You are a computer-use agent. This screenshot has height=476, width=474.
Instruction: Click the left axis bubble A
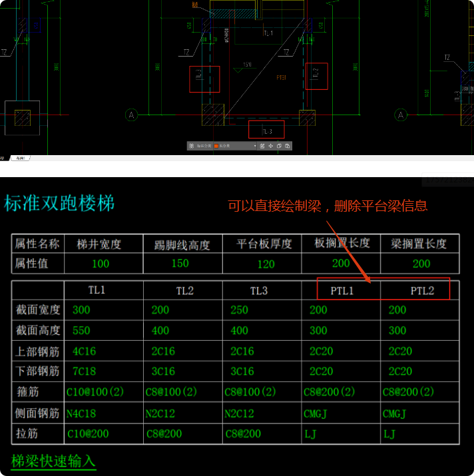pyautogui.click(x=131, y=115)
